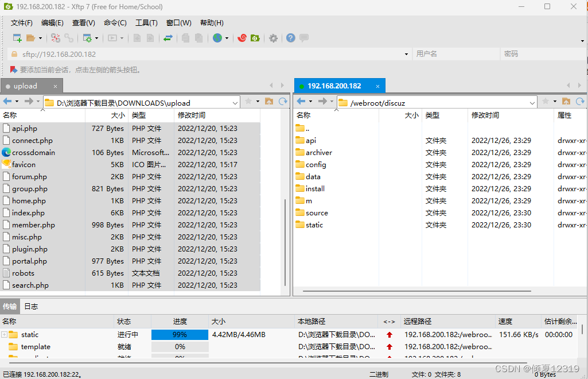
Task: Click the green Xftp folder icon
Action: [255, 38]
